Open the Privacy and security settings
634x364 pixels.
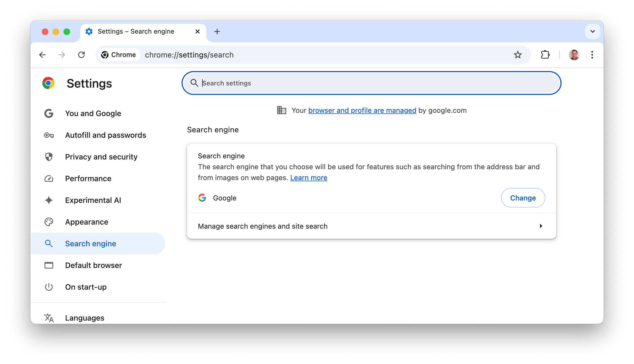pos(101,157)
